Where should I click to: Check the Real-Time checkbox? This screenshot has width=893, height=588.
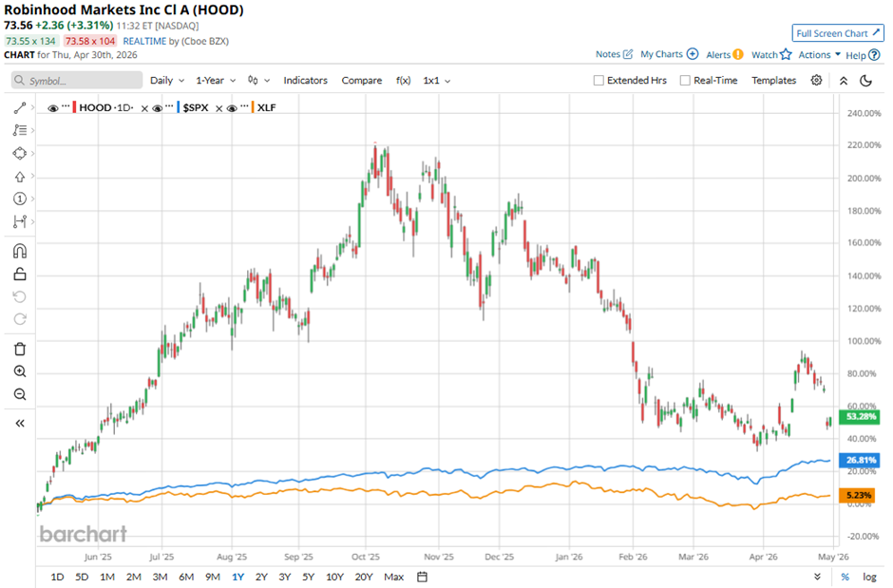point(685,81)
